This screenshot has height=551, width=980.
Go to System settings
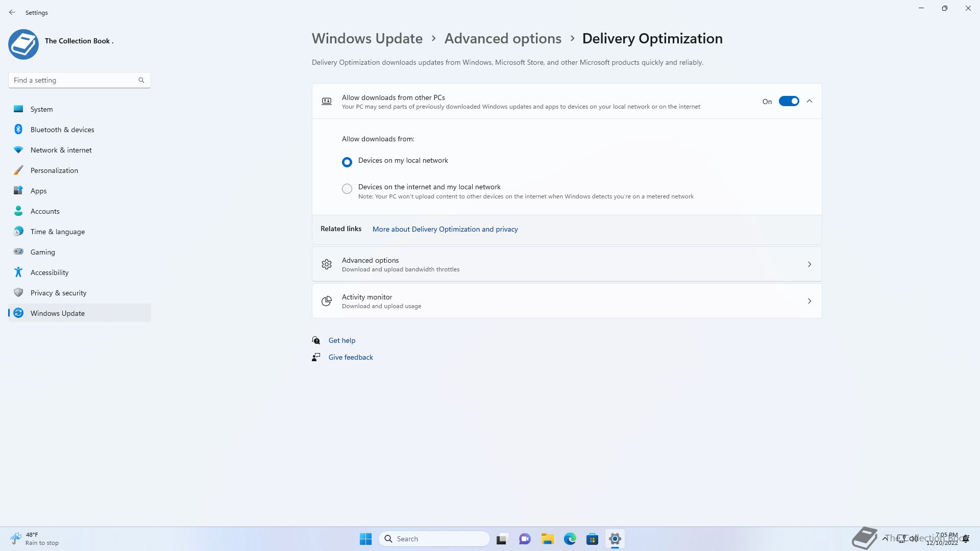(x=80, y=109)
